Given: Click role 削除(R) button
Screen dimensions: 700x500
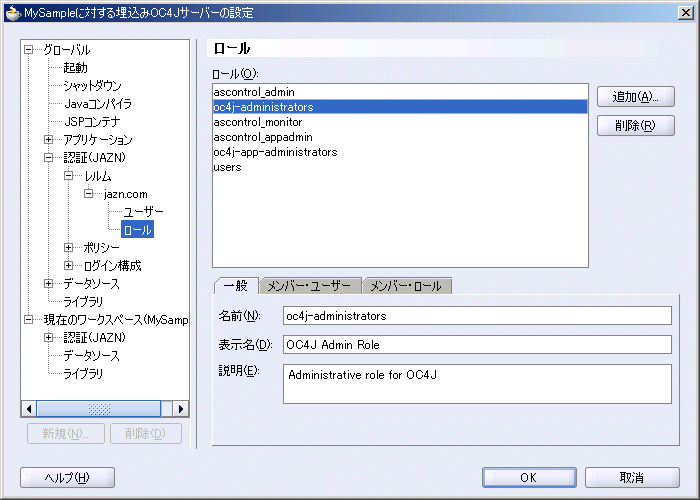Looking at the screenshot, I should click(x=636, y=125).
